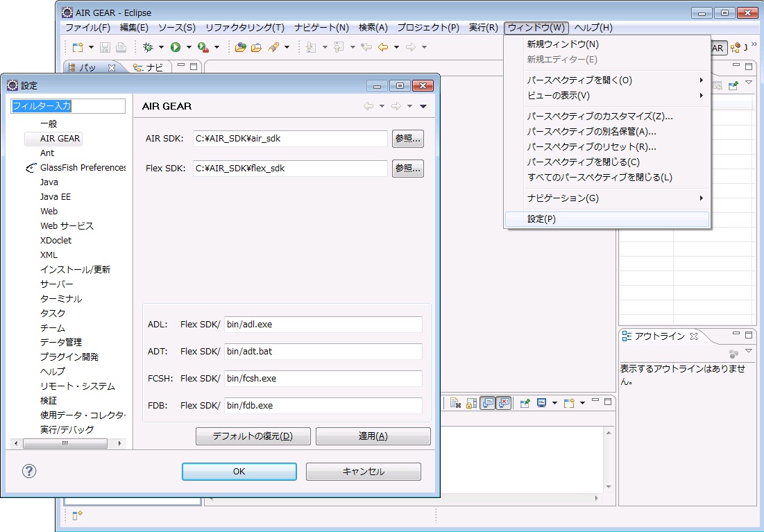Click OK in settings dialog
The height and width of the screenshot is (532, 764).
[239, 472]
